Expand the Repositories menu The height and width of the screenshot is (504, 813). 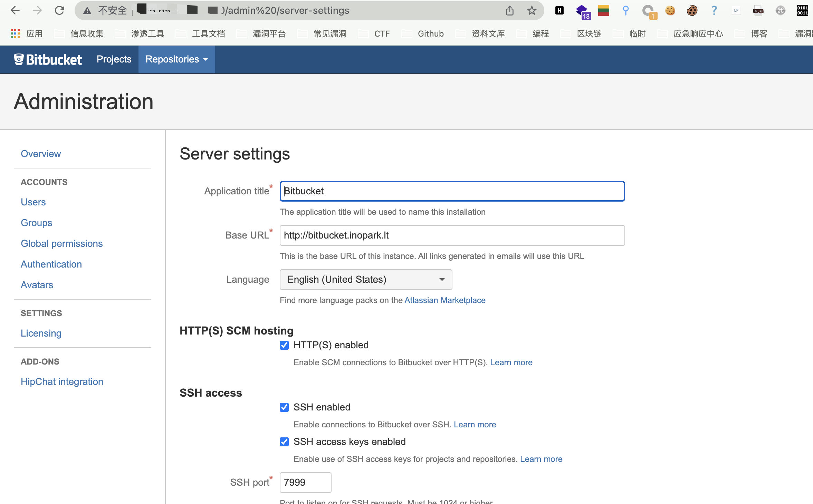[176, 59]
